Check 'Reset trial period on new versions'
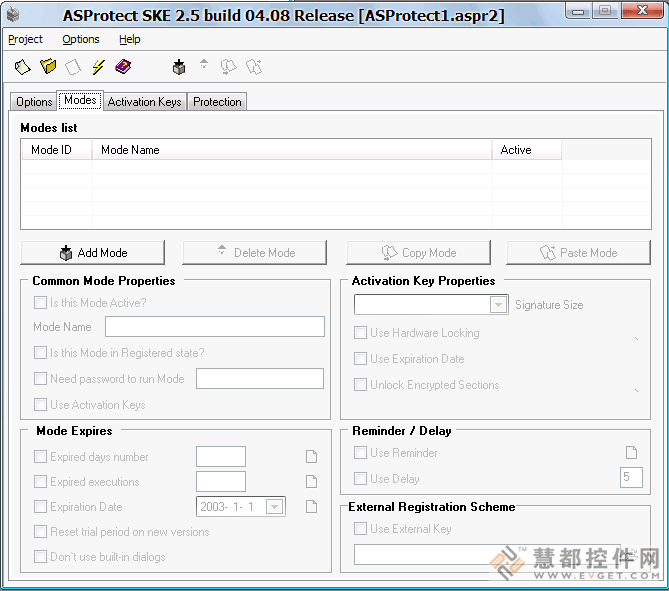 point(40,532)
